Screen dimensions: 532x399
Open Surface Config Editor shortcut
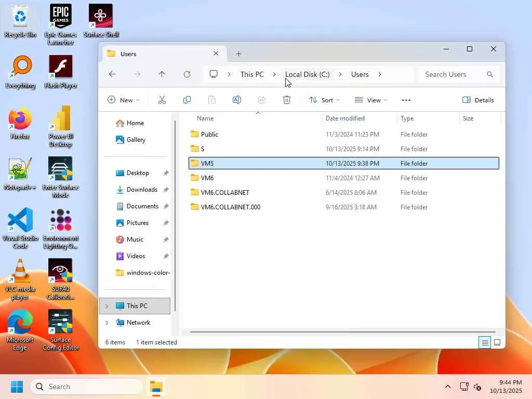pos(60,330)
